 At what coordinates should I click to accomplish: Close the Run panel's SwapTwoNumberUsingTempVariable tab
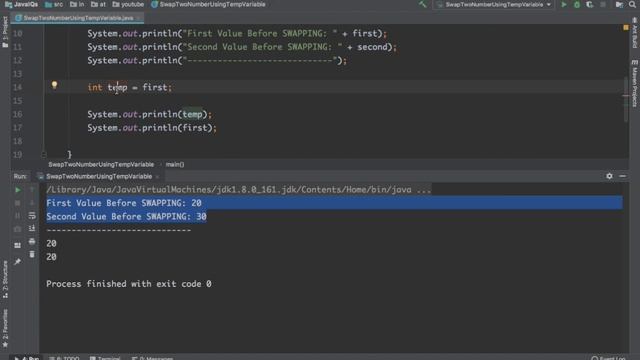click(x=158, y=177)
